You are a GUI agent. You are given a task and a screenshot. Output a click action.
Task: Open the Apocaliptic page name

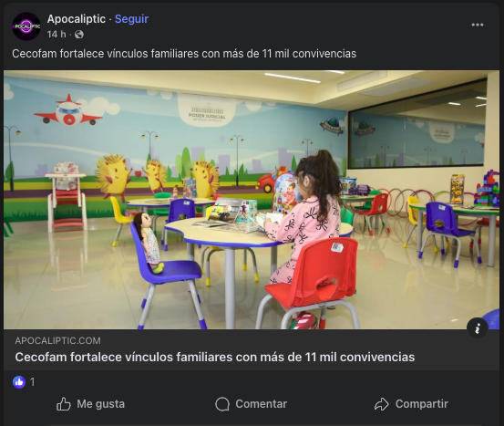point(77,19)
